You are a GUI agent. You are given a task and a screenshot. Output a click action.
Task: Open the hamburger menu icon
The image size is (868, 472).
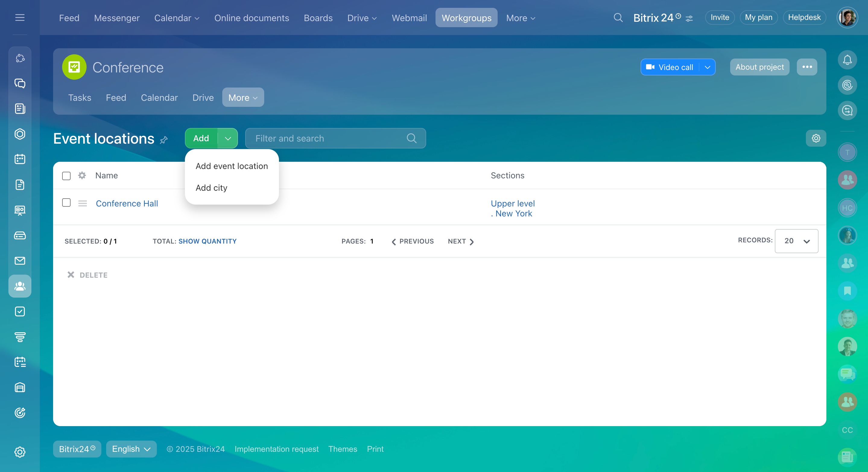20,18
